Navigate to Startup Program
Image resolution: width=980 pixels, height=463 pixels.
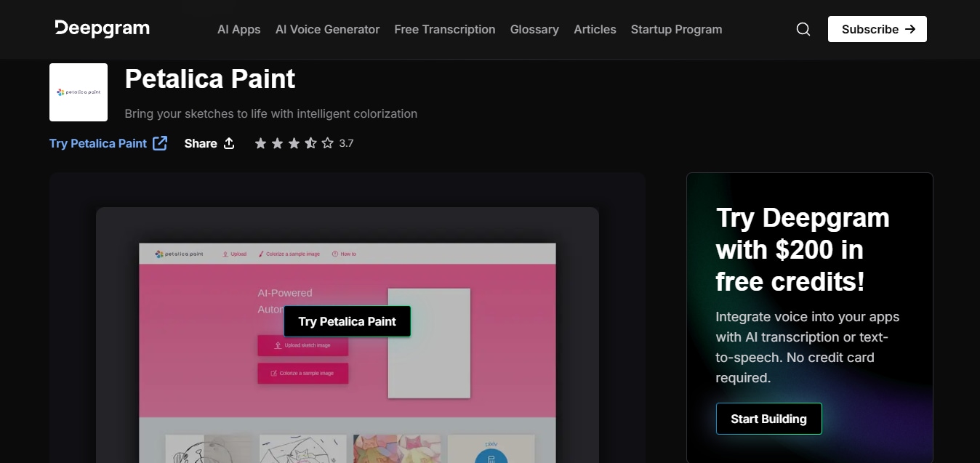click(x=677, y=29)
